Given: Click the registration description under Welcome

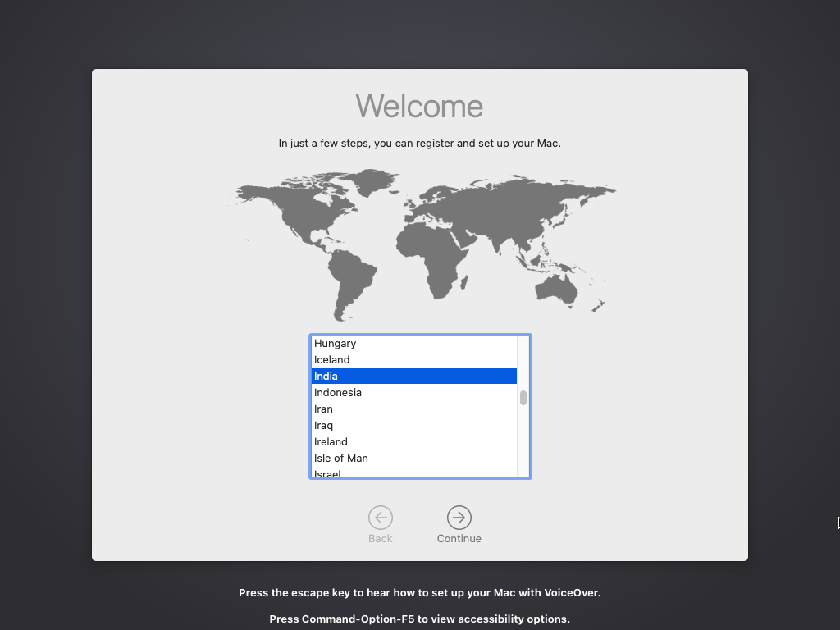Looking at the screenshot, I should (x=419, y=143).
